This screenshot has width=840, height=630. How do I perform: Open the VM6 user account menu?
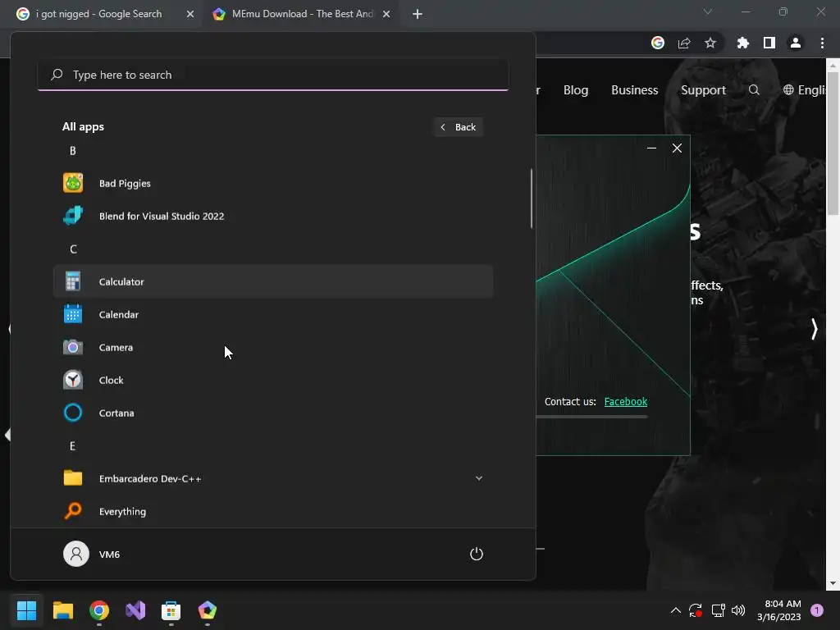pyautogui.click(x=92, y=554)
